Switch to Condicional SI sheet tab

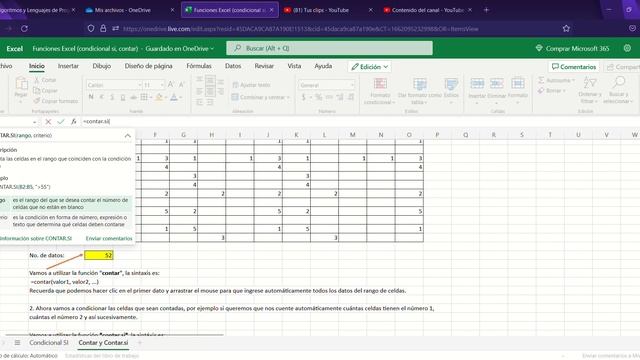click(49, 343)
